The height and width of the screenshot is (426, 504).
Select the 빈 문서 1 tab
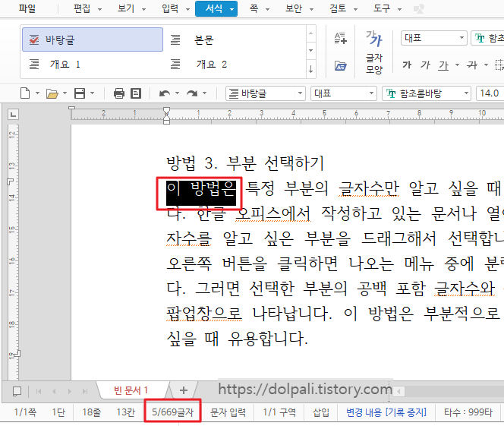point(131,390)
